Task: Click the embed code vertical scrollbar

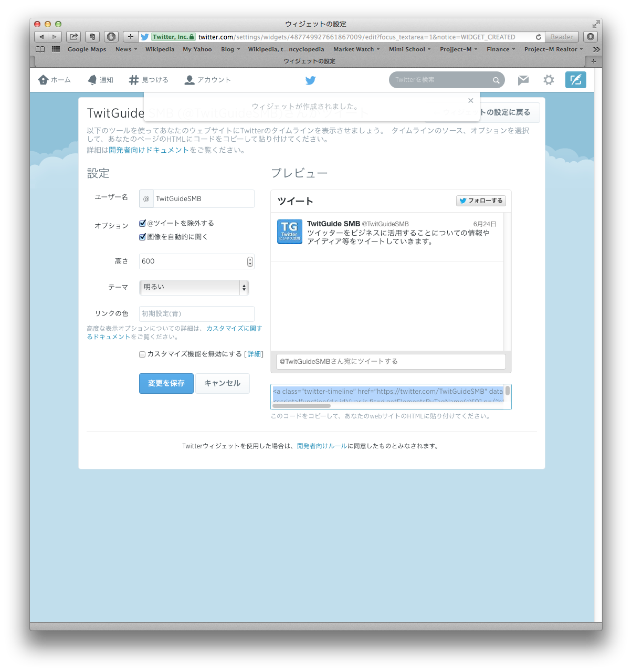Action: tap(508, 391)
